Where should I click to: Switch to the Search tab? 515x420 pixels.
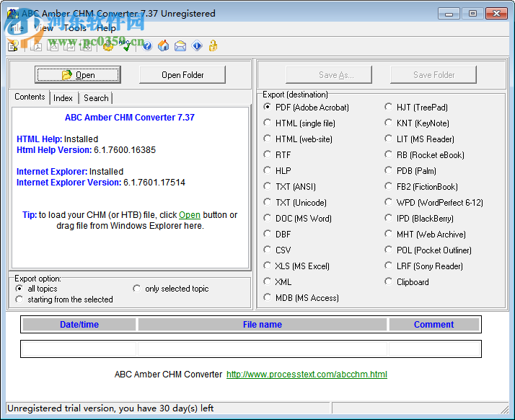(x=96, y=98)
